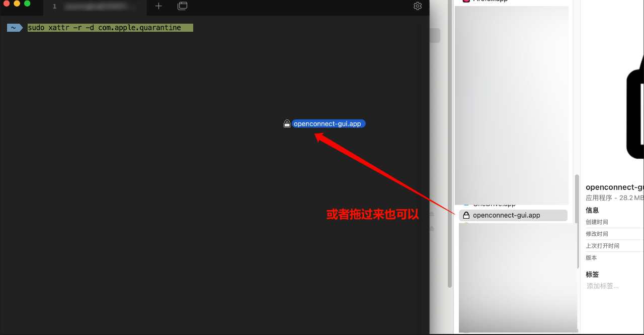
Task: Click the blue home directory prompt segment
Action: [x=14, y=28]
